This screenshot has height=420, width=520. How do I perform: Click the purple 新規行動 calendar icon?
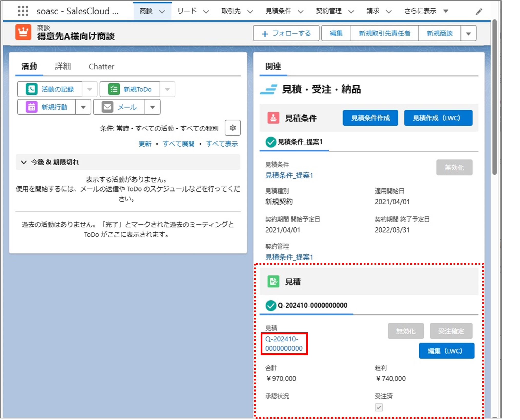coord(32,107)
